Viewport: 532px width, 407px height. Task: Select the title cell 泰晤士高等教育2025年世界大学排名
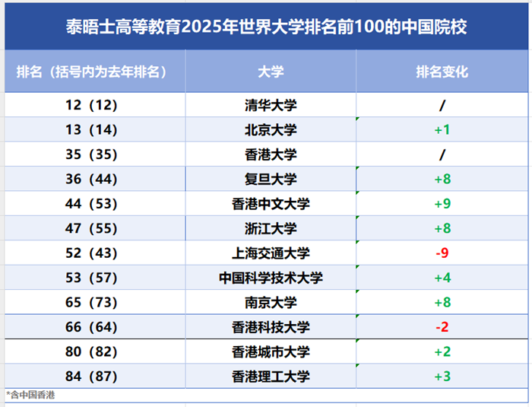point(266,27)
